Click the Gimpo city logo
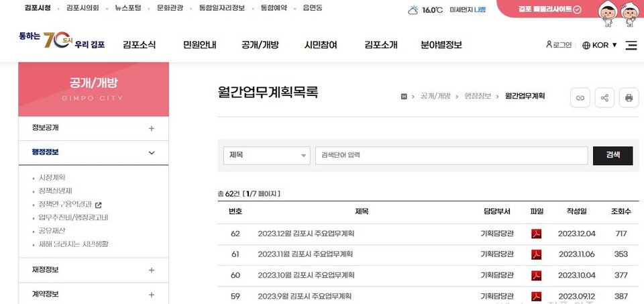Image resolution: width=644 pixels, height=304 pixels. 62,40
